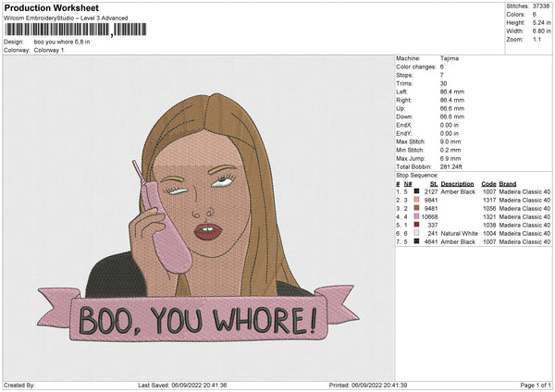
Task: Click the 'Code' column header
Action: click(x=488, y=184)
